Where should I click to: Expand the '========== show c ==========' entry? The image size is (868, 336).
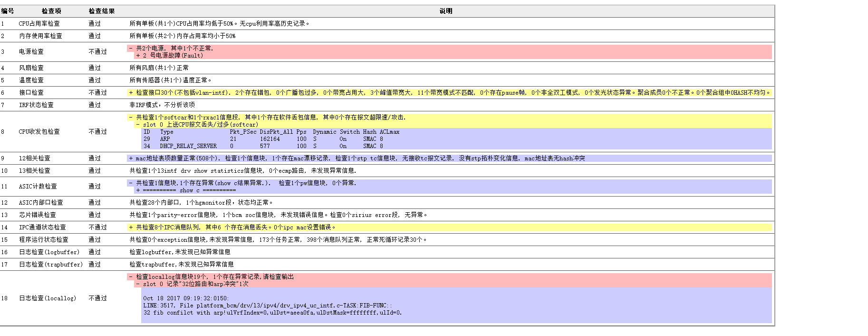(138, 190)
